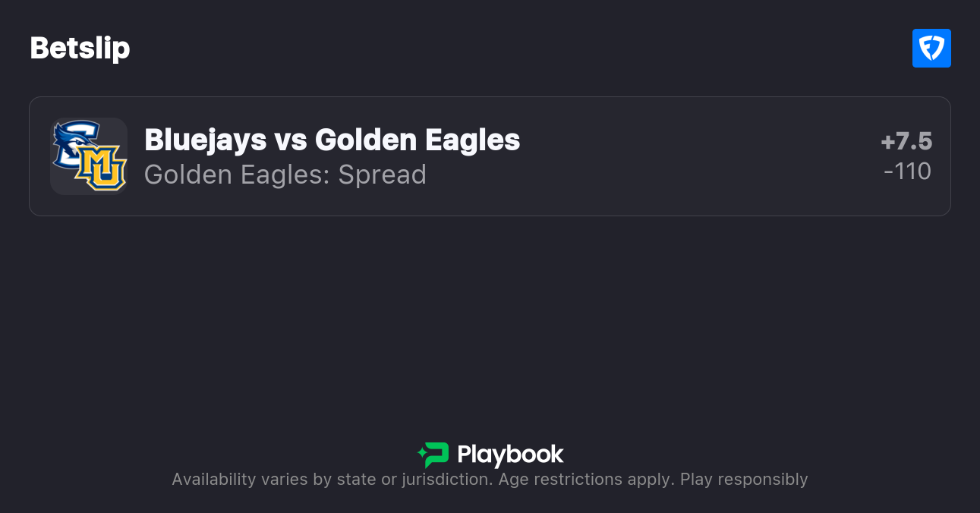Click the -110 odds value
This screenshot has width=980, height=513.
[907, 172]
